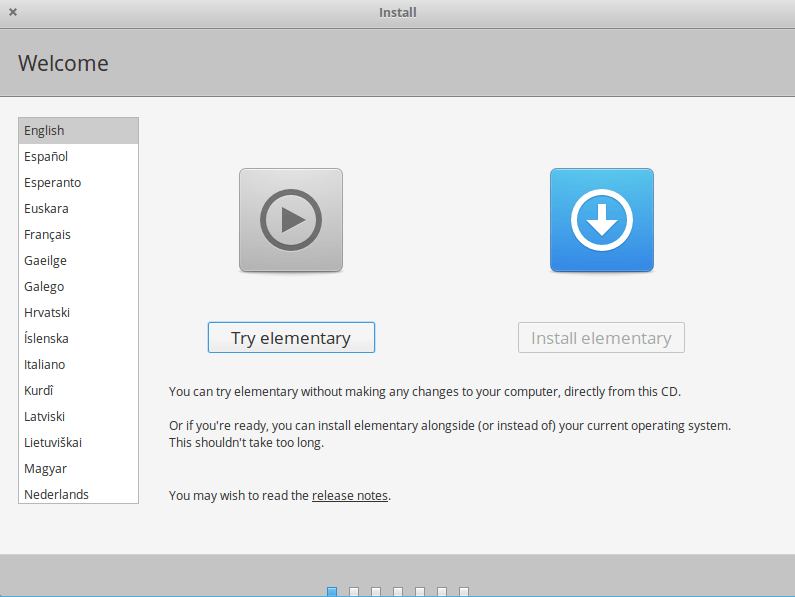Choose Gaeilge from the language list
This screenshot has height=597, width=795.
(79, 260)
